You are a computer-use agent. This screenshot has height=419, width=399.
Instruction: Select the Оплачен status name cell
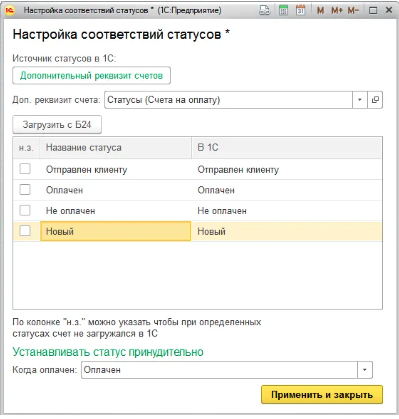116,190
